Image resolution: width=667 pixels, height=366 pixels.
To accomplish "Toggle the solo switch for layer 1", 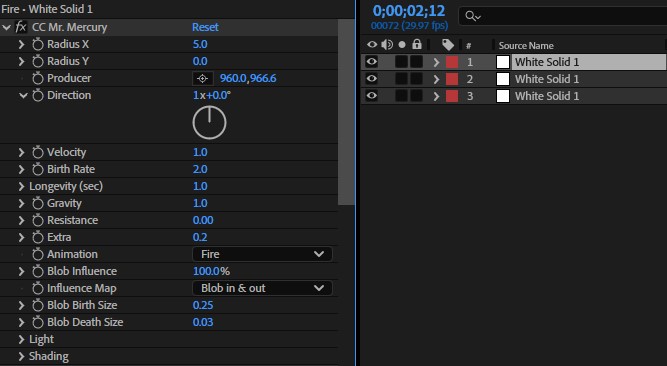I will coord(401,62).
